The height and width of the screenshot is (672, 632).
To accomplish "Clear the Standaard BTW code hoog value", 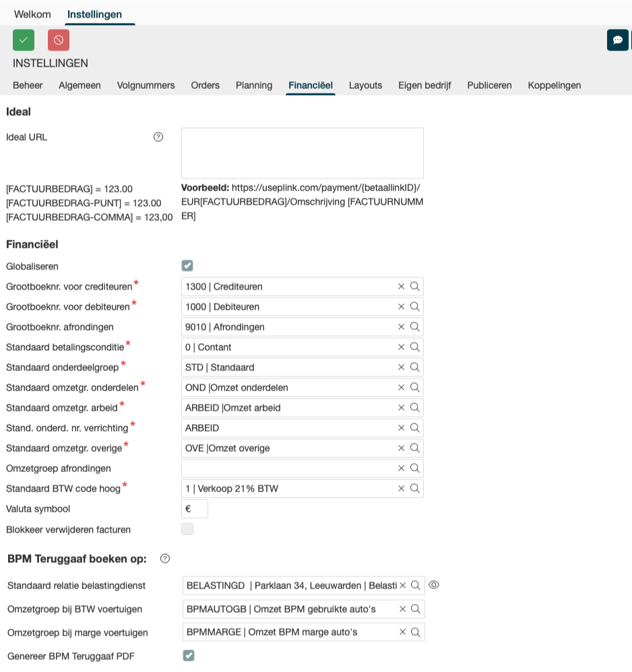I will pyautogui.click(x=402, y=489).
